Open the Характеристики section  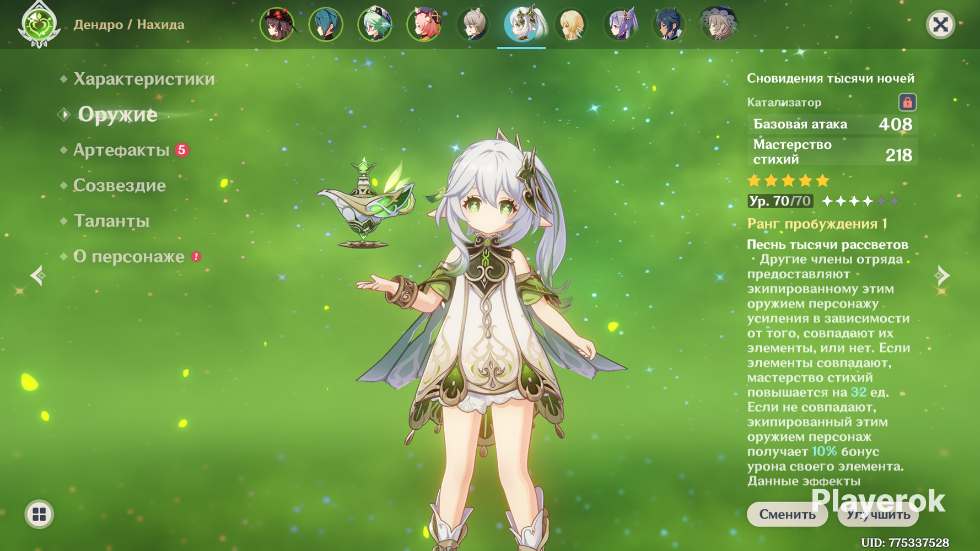point(144,79)
